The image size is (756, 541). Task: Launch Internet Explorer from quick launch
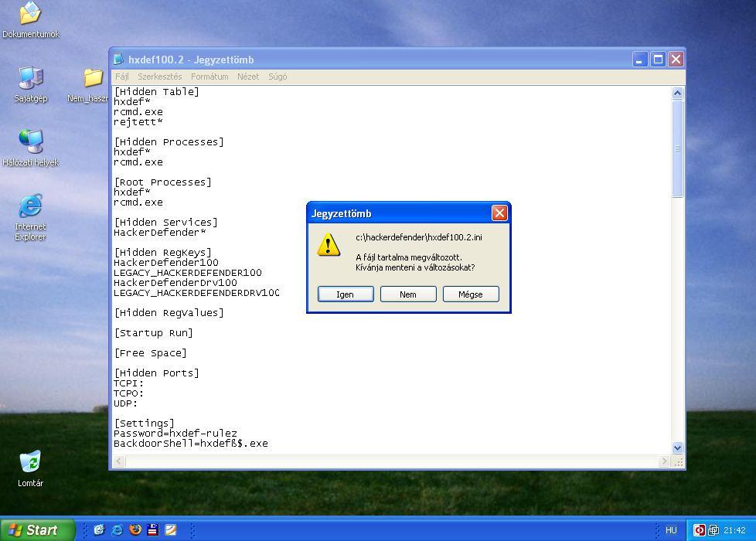coord(117,530)
